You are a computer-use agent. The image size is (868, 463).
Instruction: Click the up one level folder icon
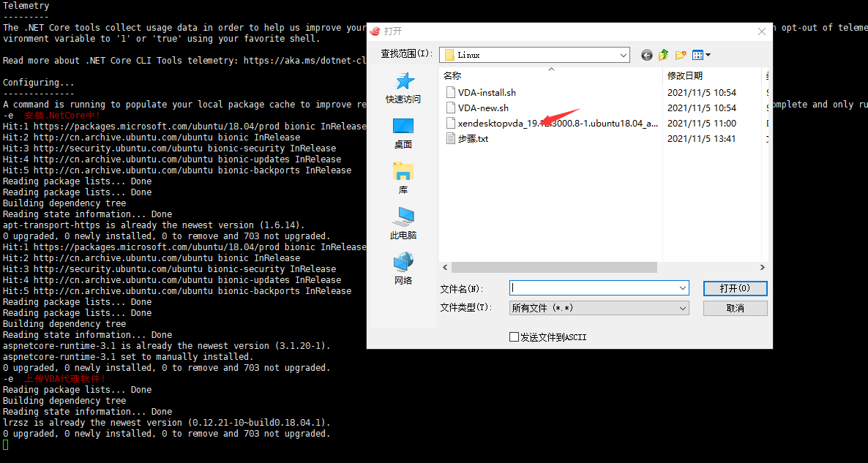point(663,54)
